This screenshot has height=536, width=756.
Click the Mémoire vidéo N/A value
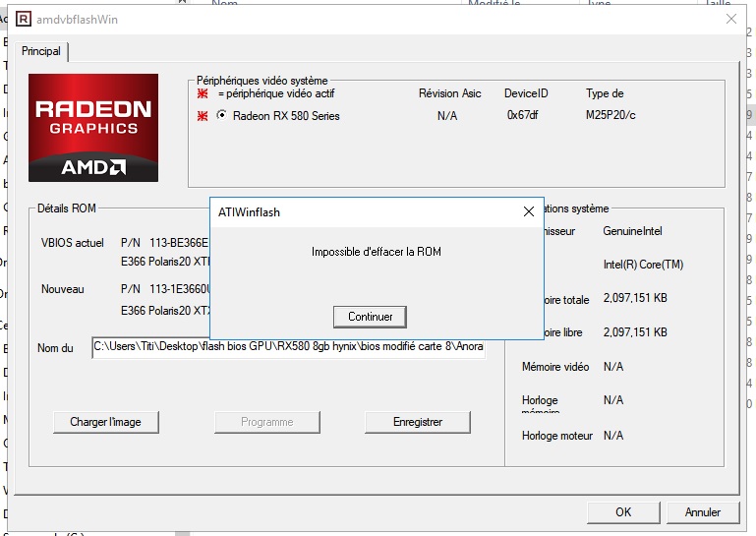pyautogui.click(x=613, y=367)
